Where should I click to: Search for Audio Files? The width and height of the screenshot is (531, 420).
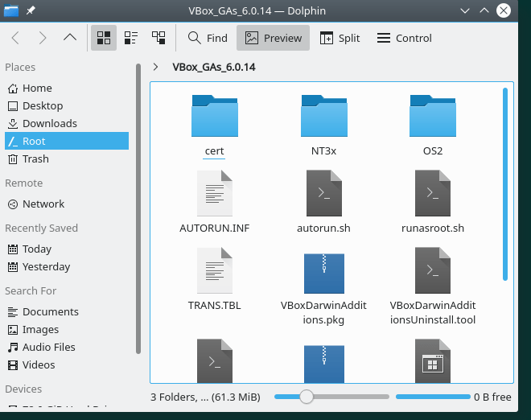click(67, 347)
